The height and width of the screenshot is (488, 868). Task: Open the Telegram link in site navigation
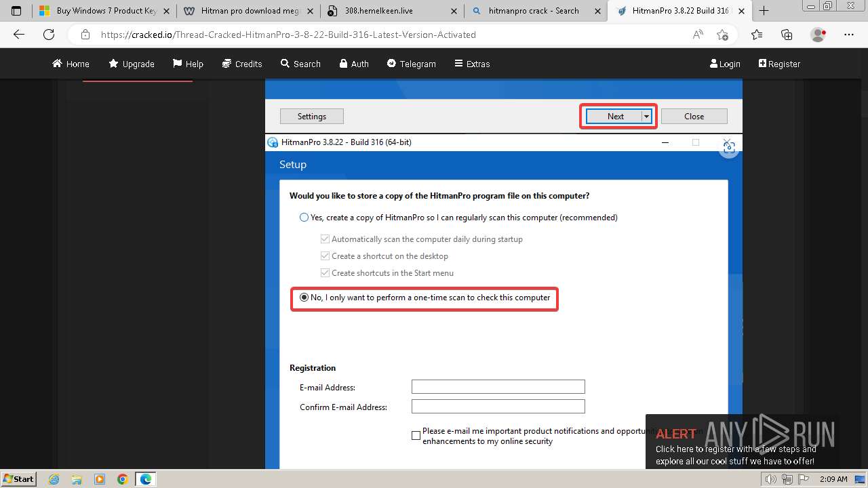click(x=412, y=64)
